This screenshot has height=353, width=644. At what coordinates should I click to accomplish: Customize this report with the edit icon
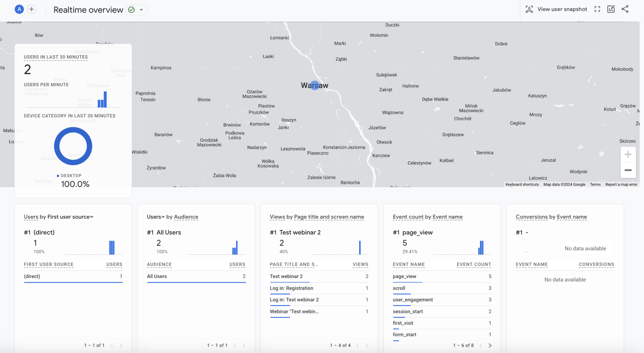click(611, 9)
